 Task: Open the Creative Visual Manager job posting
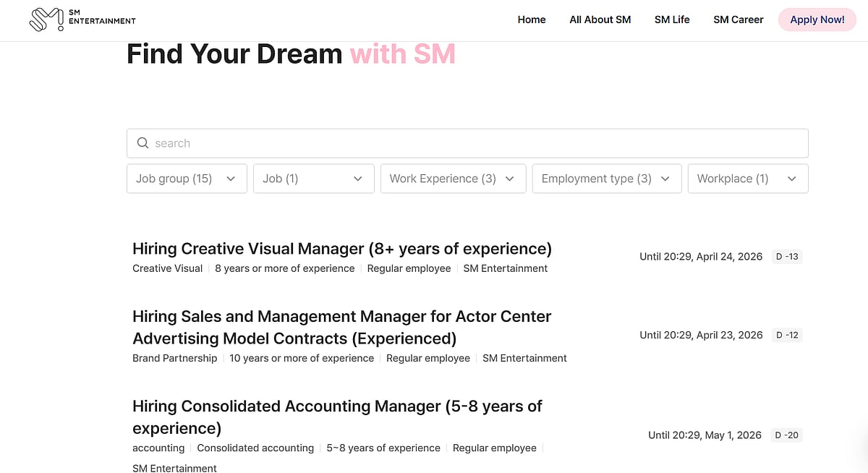(341, 248)
